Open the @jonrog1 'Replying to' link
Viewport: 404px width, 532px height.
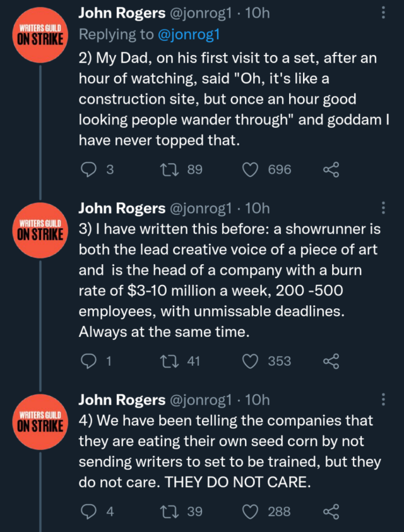point(189,36)
